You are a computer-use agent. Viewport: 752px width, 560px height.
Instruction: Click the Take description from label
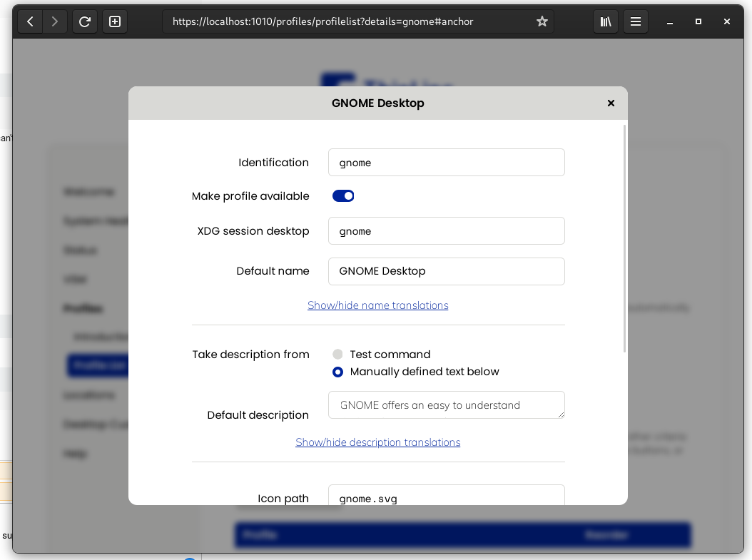click(251, 355)
